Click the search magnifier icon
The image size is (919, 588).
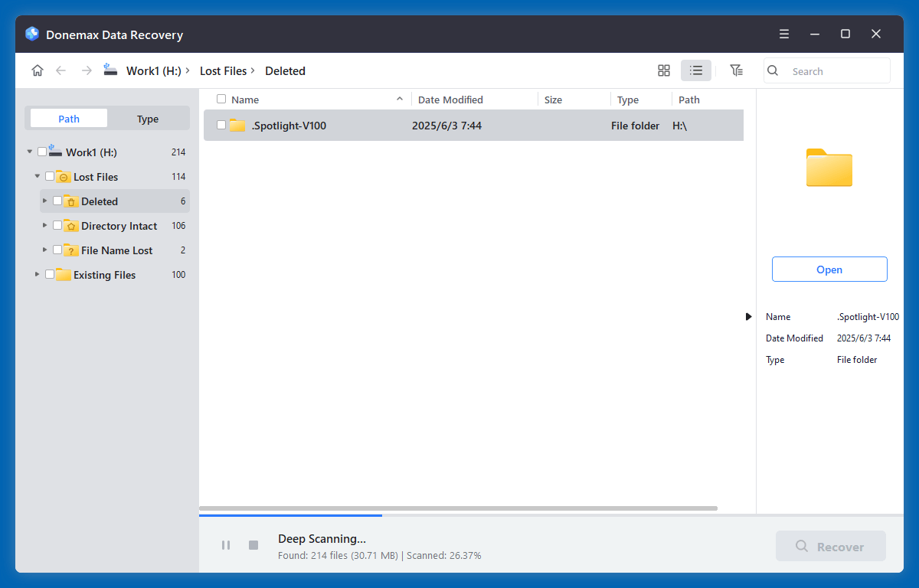772,70
